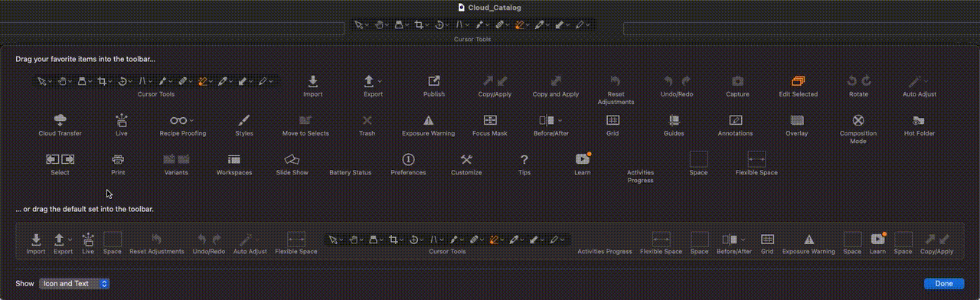Click the Select previous/next arrows item
980x300 pixels.
pyautogui.click(x=60, y=164)
